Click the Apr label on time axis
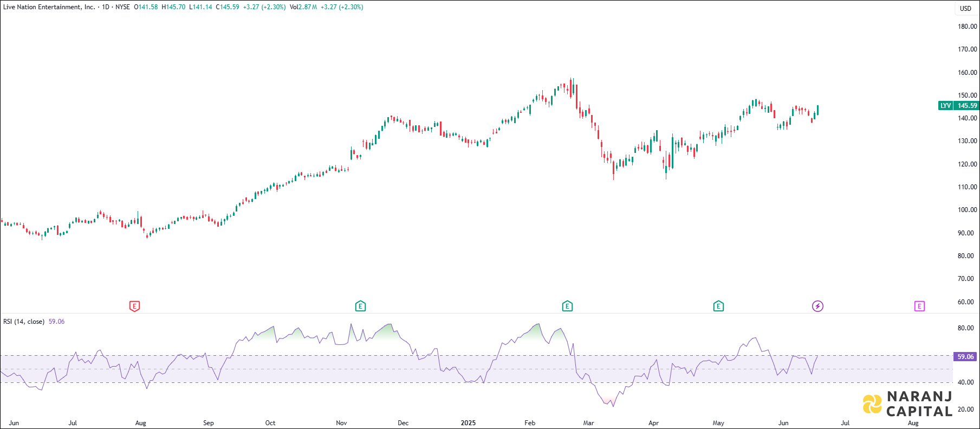The width and height of the screenshot is (980, 429). click(x=654, y=423)
